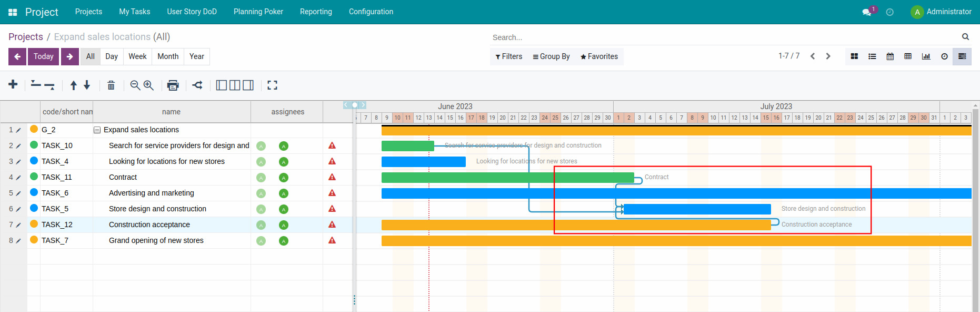This screenshot has width=980, height=312.
Task: Select the Year time scale
Action: pos(197,56)
